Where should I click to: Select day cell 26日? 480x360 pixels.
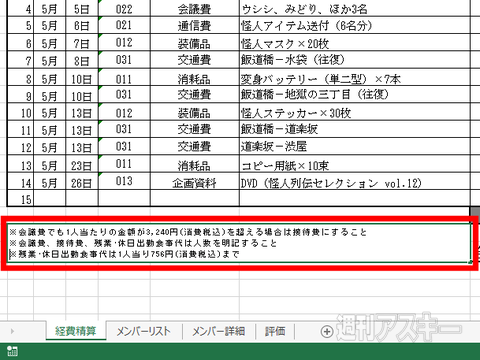82,181
